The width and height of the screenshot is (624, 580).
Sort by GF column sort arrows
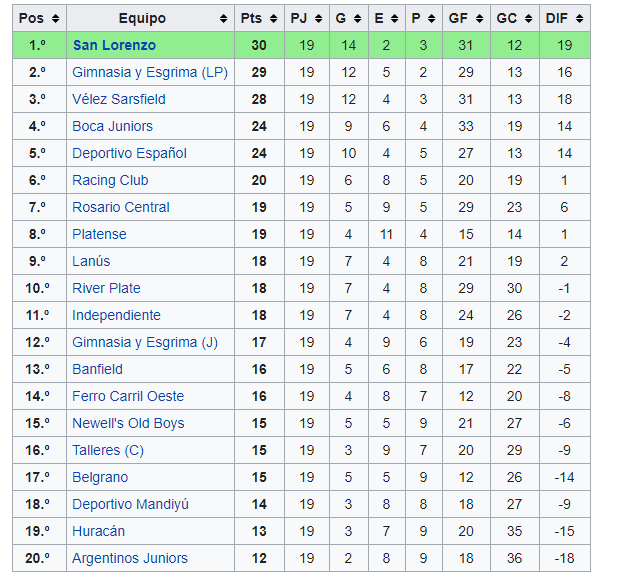(x=480, y=18)
